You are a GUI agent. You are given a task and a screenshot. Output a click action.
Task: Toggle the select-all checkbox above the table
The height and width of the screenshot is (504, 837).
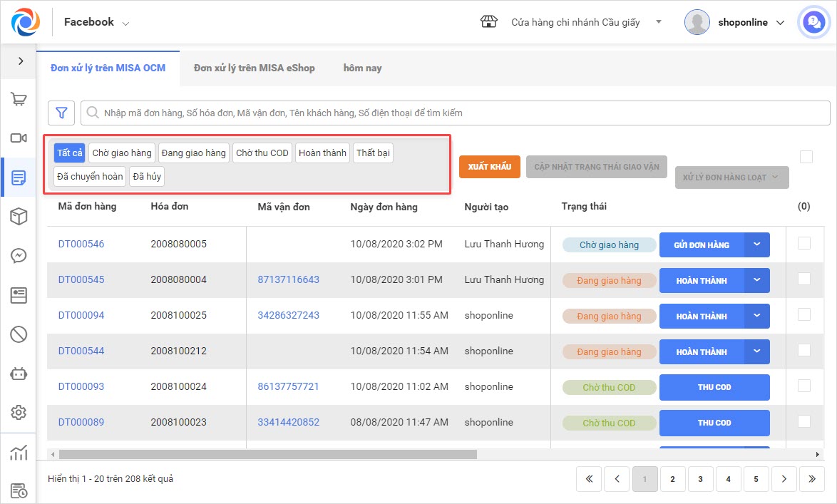click(806, 157)
